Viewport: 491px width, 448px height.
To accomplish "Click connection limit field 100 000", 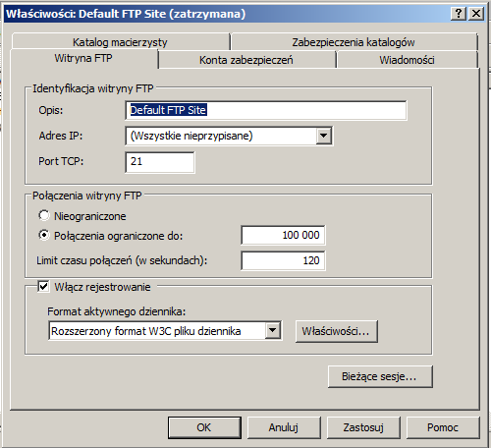I will tap(283, 235).
